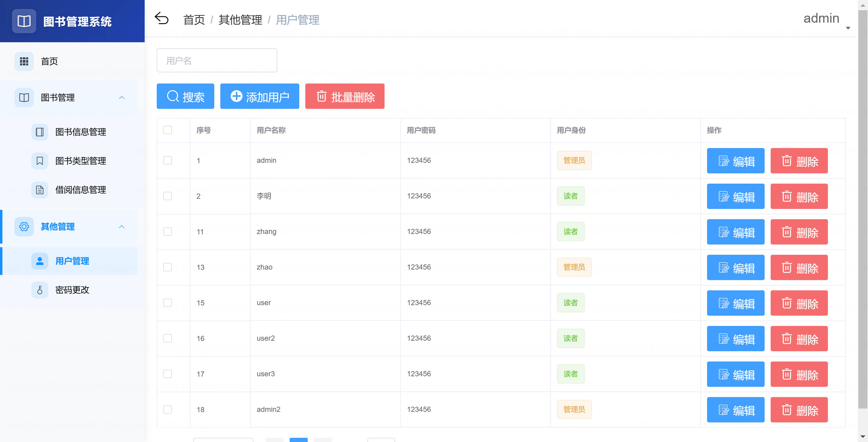This screenshot has height=442, width=868.
Task: Check the checkbox for user2 row
Action: tap(168, 339)
